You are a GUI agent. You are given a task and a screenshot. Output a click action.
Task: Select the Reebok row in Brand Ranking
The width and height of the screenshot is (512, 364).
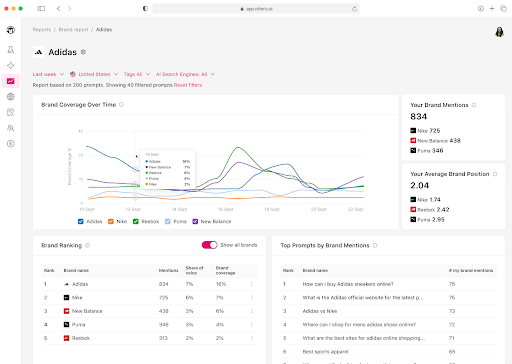(149, 338)
